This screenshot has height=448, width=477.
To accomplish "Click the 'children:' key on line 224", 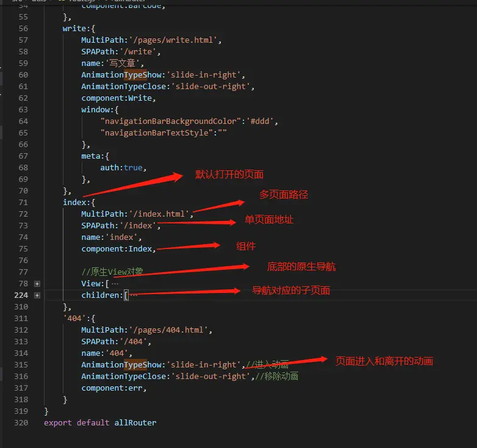I will [102, 295].
